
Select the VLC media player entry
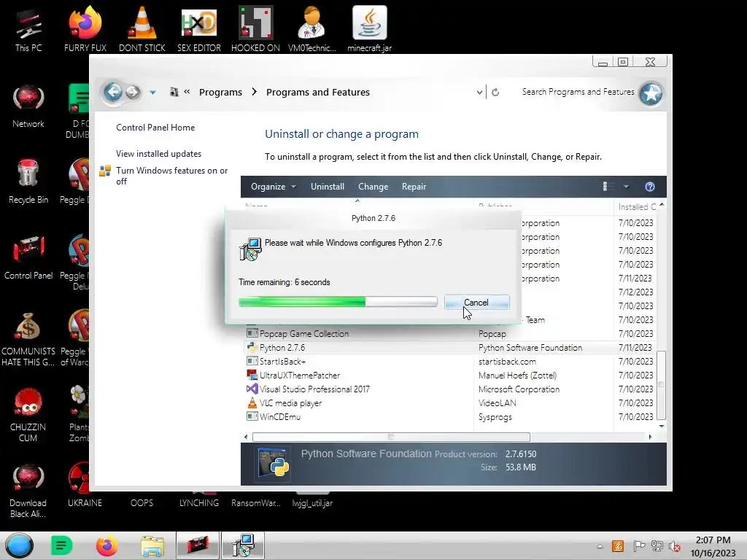point(449,402)
